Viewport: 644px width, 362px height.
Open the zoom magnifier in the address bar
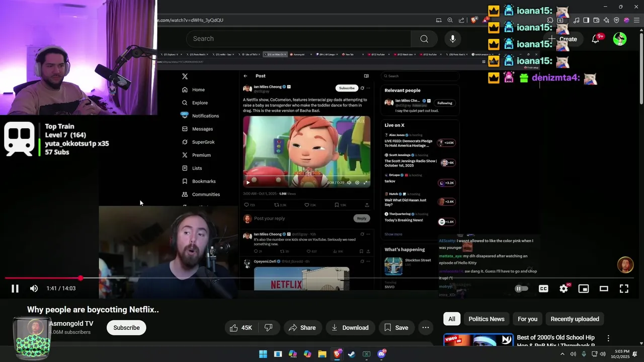point(450,20)
